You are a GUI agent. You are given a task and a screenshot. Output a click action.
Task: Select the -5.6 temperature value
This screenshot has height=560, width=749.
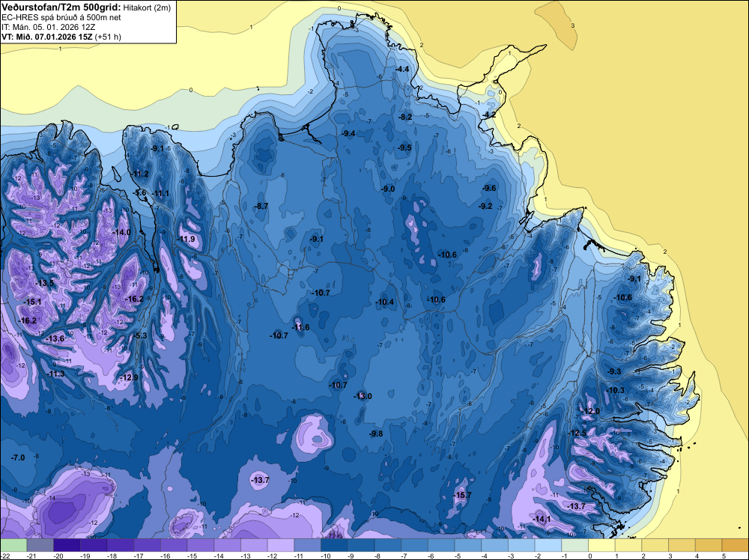pos(140,192)
